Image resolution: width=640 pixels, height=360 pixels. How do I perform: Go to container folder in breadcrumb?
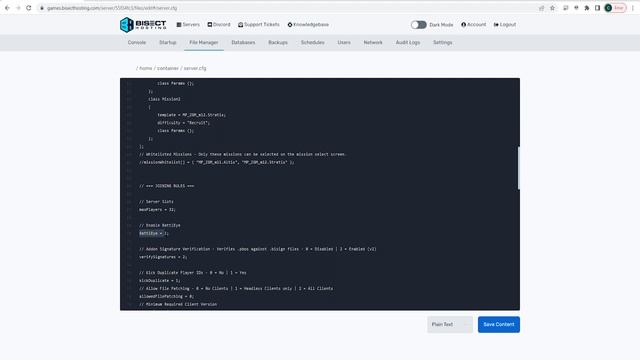point(168,68)
